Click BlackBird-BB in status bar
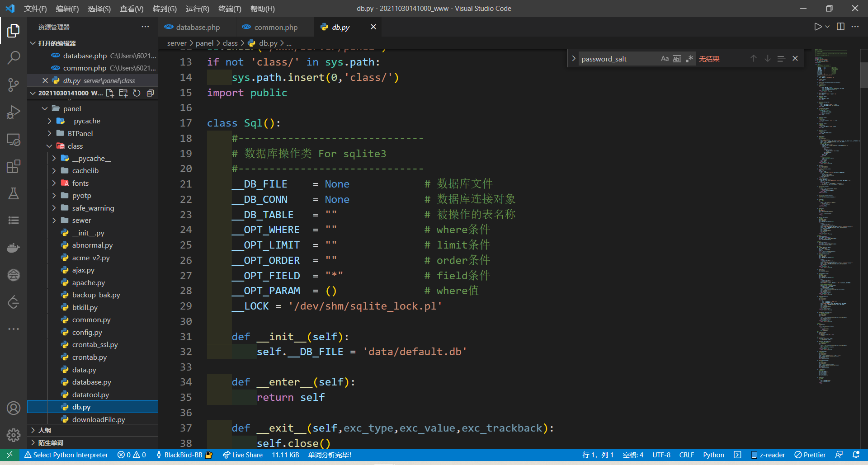 184,455
